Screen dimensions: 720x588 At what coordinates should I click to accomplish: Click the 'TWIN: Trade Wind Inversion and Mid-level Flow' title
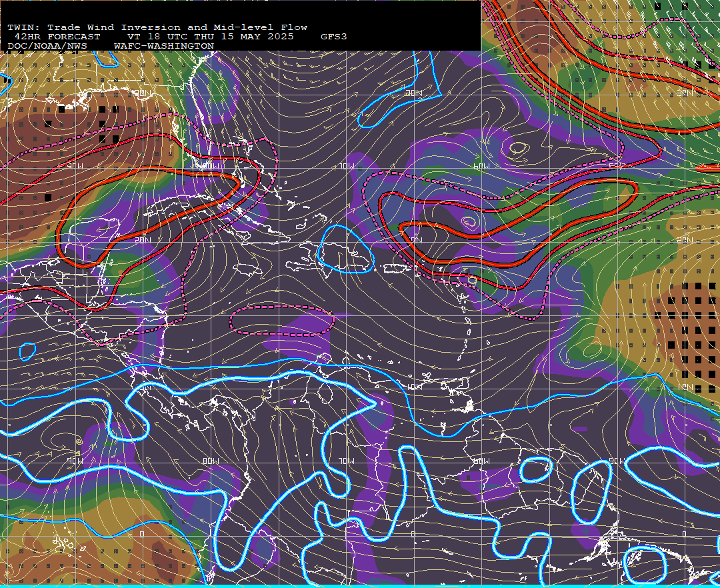[157, 27]
